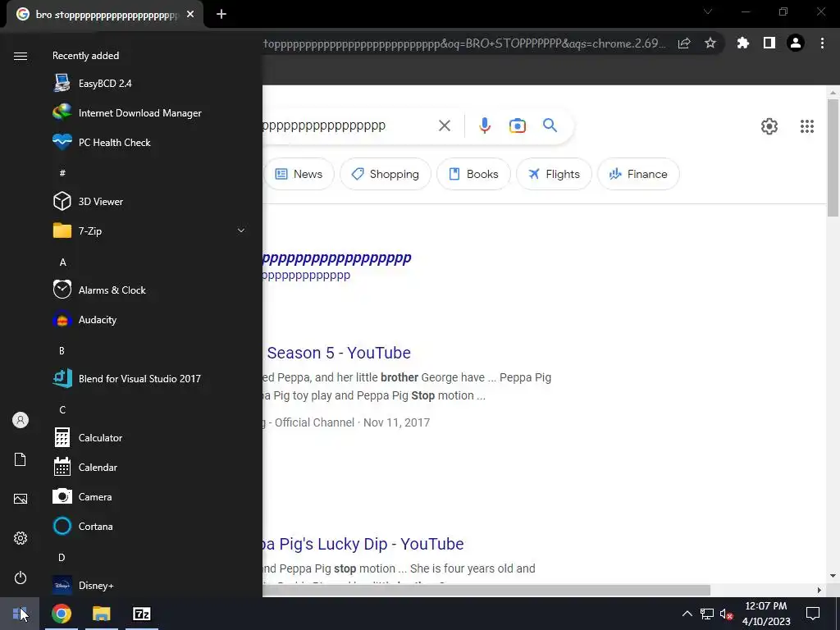The width and height of the screenshot is (840, 630).
Task: Click the muted volume tray icon
Action: pyautogui.click(x=727, y=614)
